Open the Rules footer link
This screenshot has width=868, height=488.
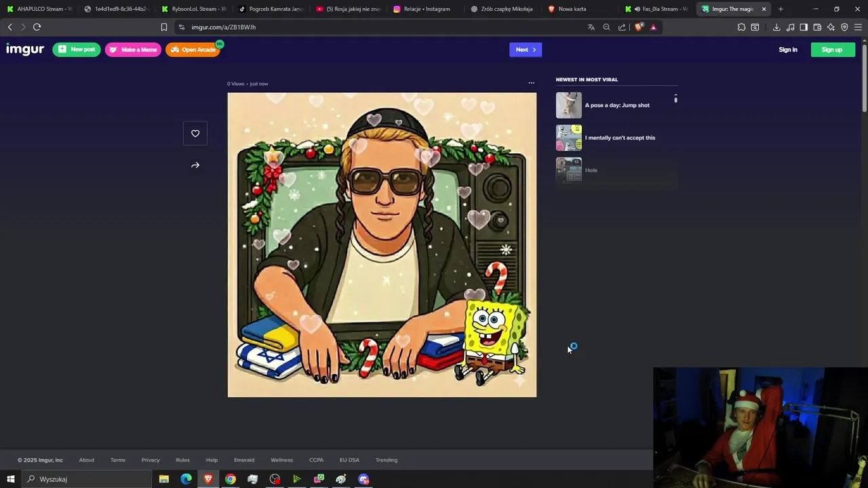(182, 460)
